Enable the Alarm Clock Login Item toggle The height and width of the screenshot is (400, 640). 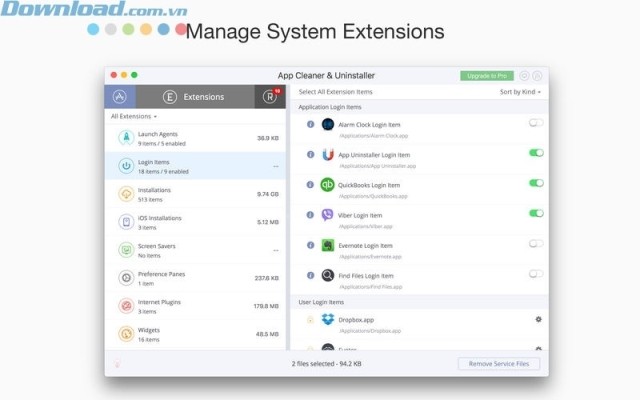pos(536,123)
